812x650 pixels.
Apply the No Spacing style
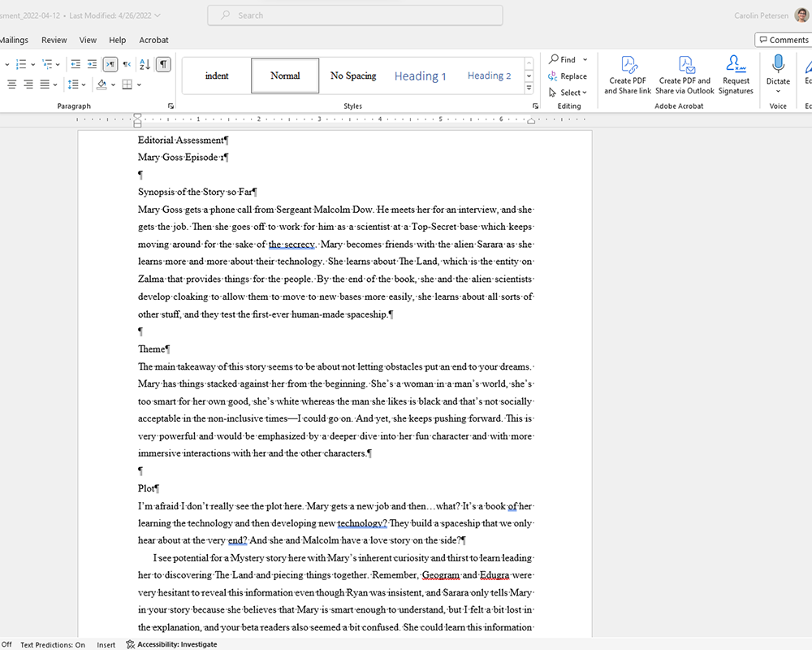(353, 76)
